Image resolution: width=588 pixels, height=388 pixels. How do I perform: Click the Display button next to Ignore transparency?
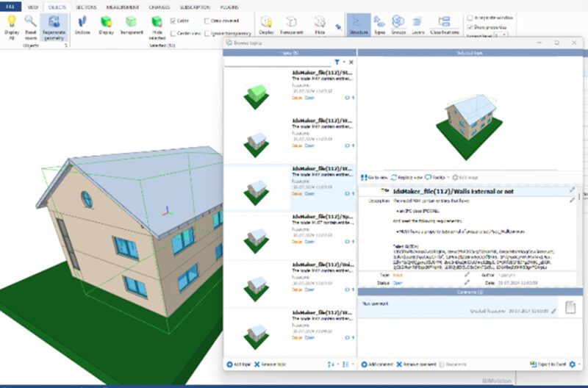266,26
